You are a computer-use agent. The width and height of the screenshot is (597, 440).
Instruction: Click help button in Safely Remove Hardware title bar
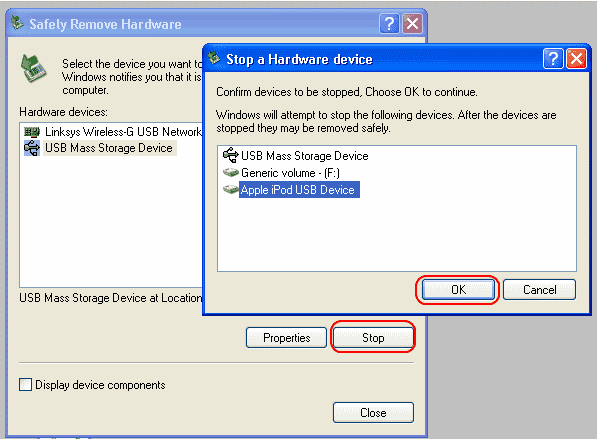point(389,24)
